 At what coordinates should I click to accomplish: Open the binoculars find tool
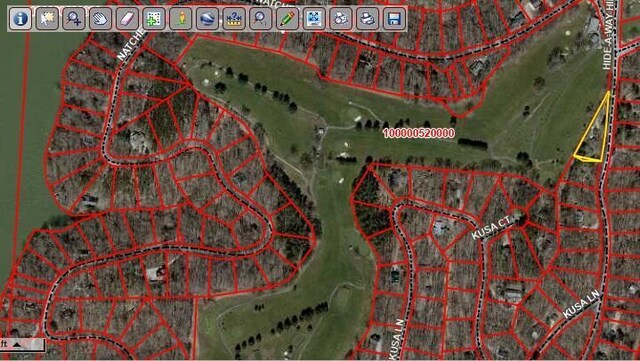[x=340, y=18]
